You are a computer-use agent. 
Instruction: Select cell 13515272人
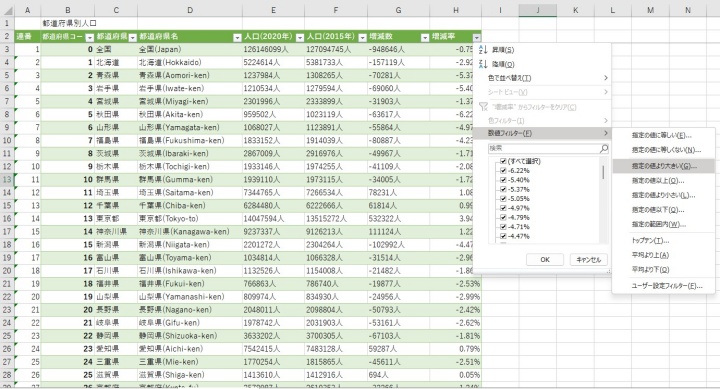click(336, 219)
